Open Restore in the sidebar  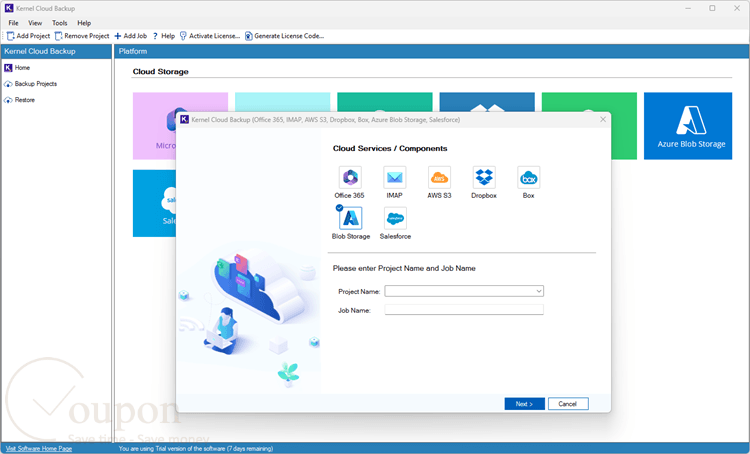click(20, 100)
